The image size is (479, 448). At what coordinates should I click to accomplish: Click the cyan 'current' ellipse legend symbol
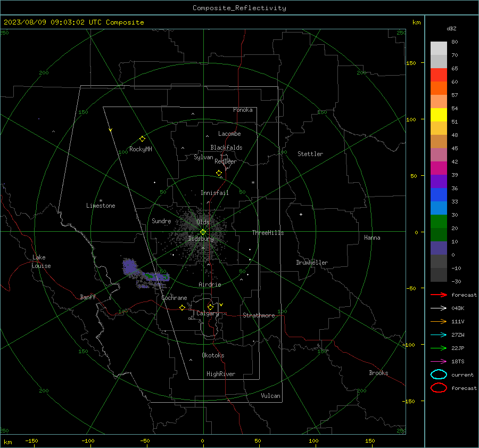coord(439,374)
